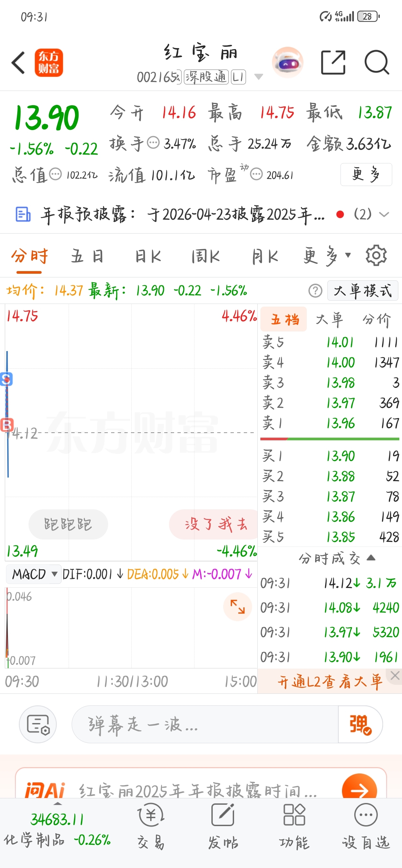This screenshot has width=402, height=868.
Task: Open the help question mark icon
Action: (315, 290)
